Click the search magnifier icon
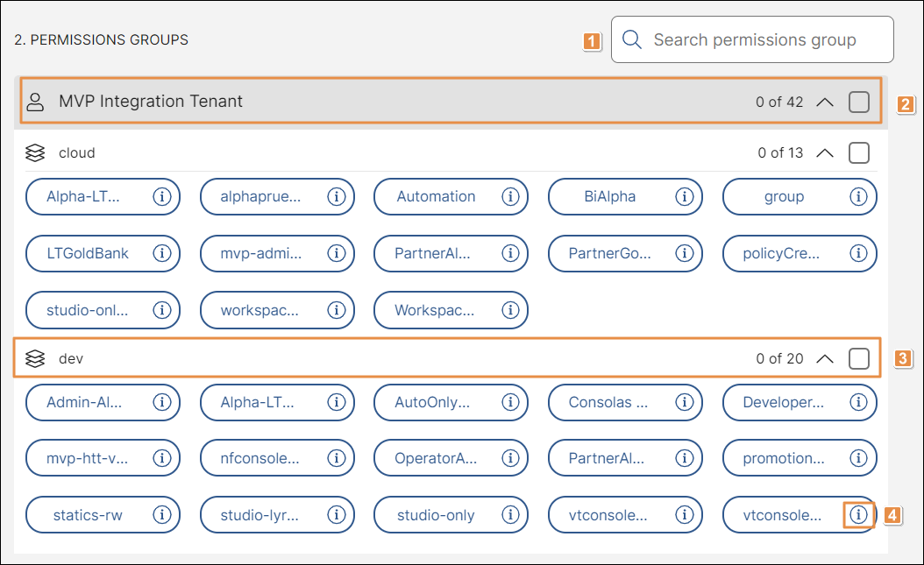Viewport: 924px width, 565px height. tap(632, 40)
